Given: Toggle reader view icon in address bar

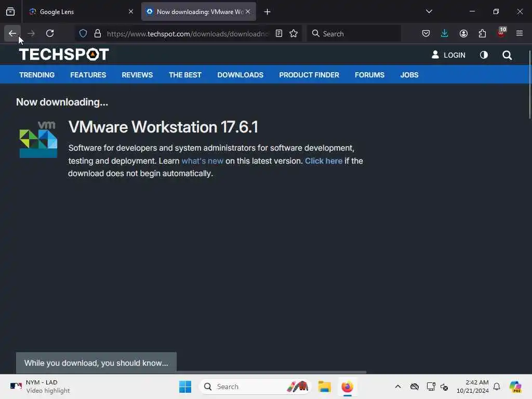Looking at the screenshot, I should 279,33.
